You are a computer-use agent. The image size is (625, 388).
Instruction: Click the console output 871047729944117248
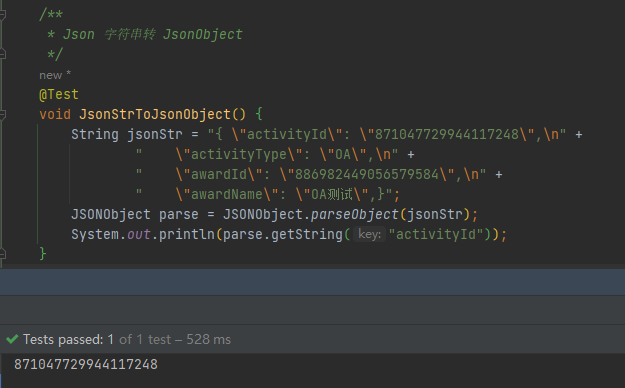coord(86,364)
